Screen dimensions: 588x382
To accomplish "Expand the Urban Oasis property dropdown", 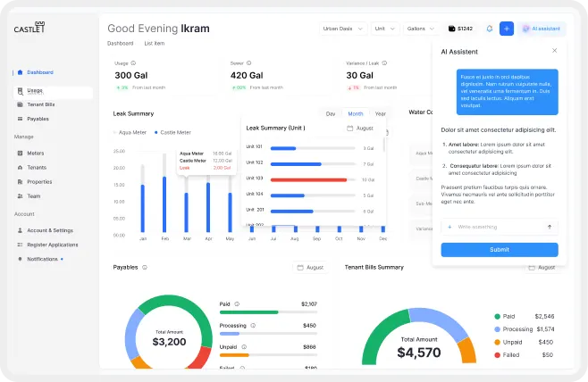I will pos(343,29).
